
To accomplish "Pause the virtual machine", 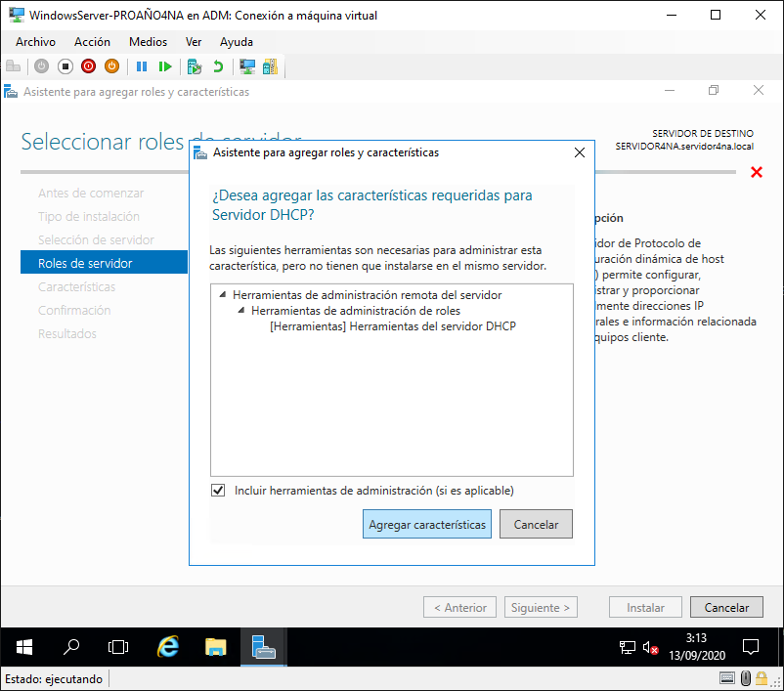I will (142, 66).
